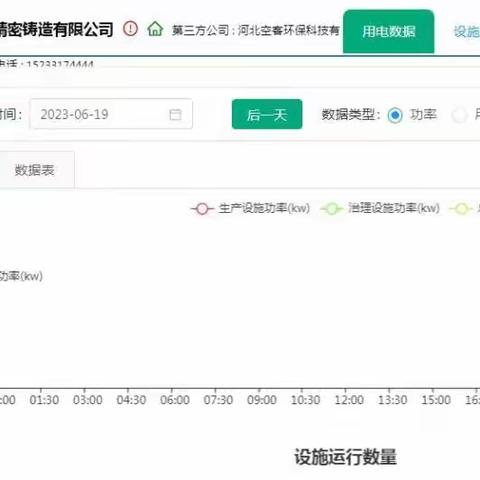480x480 pixels.
Task: Click the 06:00 axis label
Action: (175, 400)
